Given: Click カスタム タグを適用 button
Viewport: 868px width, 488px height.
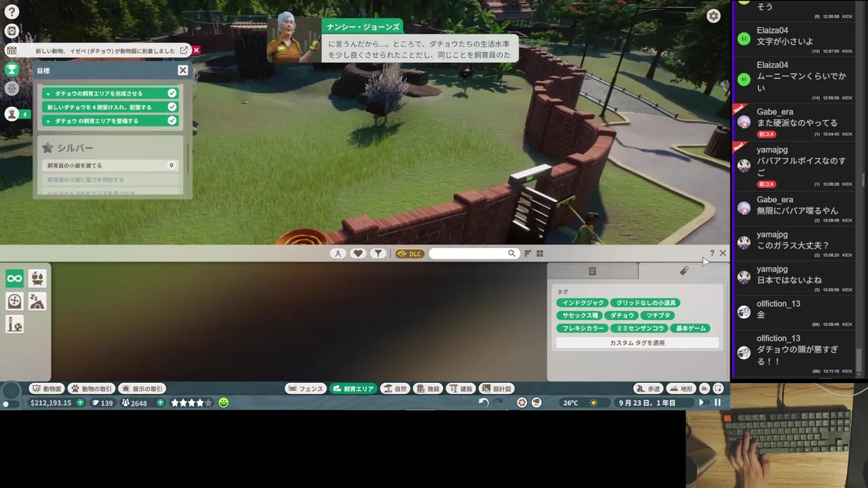Looking at the screenshot, I should click(637, 343).
